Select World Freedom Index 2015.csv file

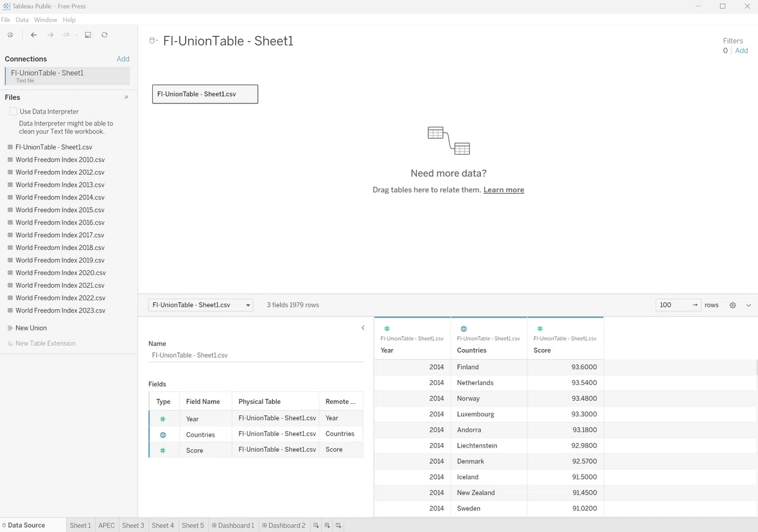click(60, 210)
